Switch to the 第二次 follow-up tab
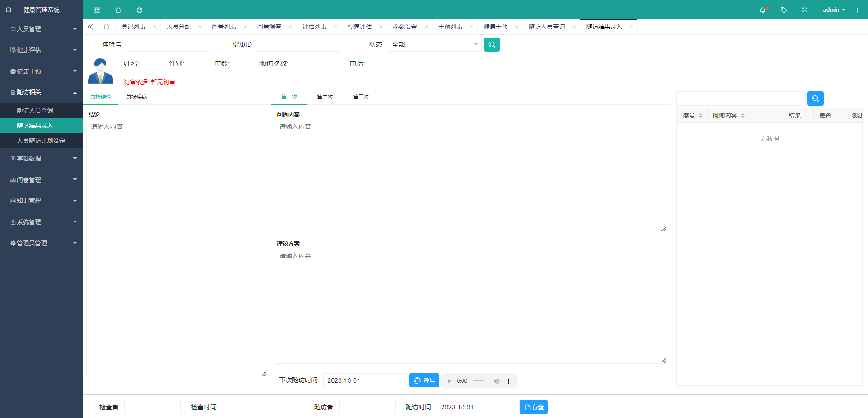 point(325,97)
